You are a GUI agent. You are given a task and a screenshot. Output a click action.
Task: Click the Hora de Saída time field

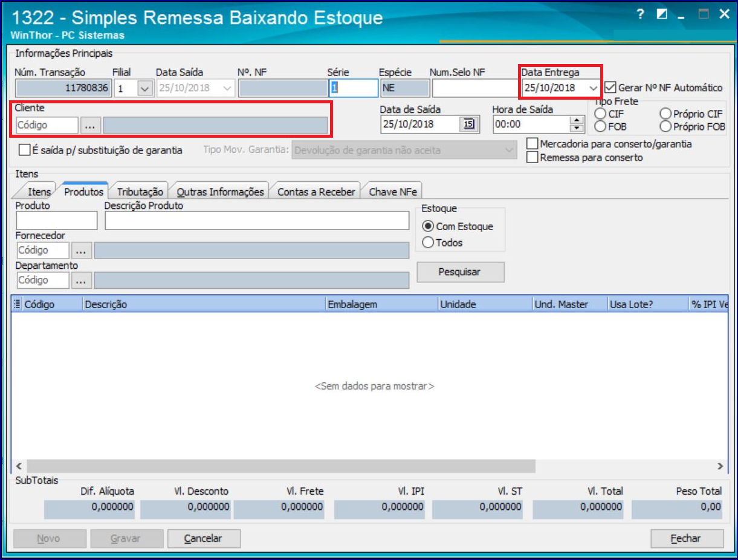pyautogui.click(x=532, y=124)
